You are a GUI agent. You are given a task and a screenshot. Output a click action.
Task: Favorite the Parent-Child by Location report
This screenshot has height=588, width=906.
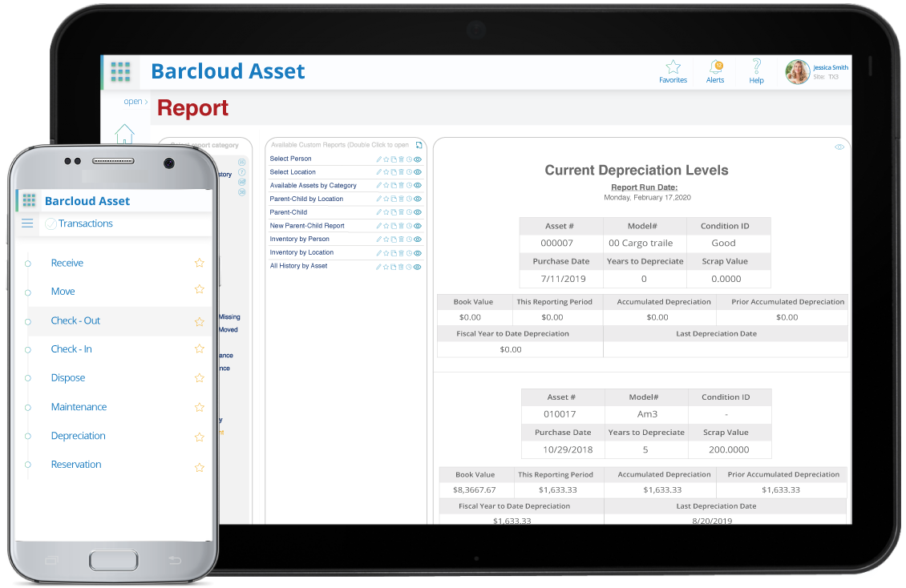(x=386, y=199)
